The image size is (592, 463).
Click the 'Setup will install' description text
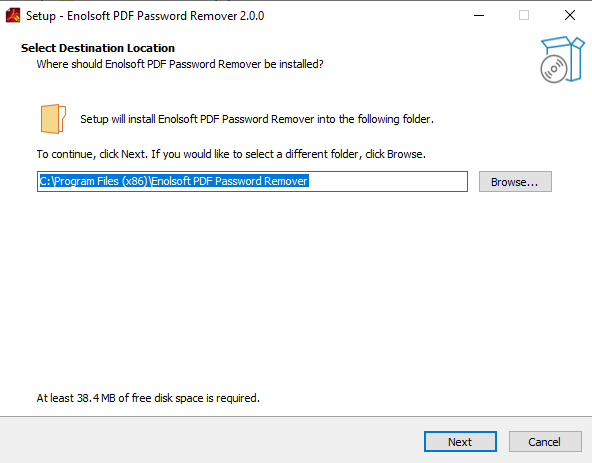tap(257, 119)
